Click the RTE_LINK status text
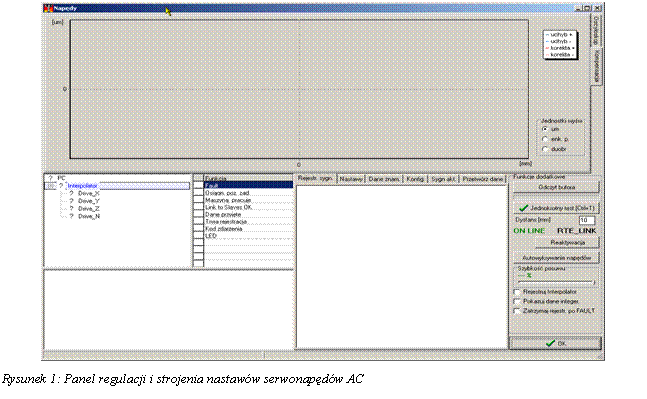The width and height of the screenshot is (647, 399). (577, 231)
